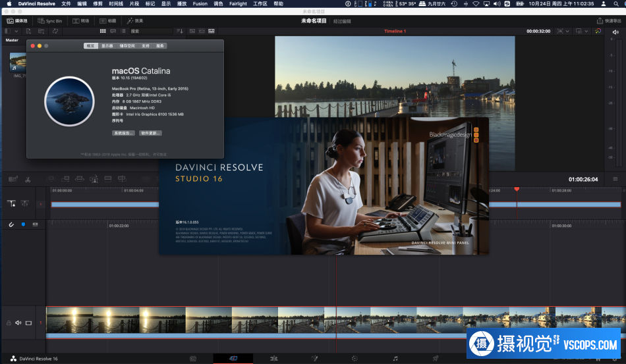Open the 文件 menu in menu bar

click(x=66, y=3)
